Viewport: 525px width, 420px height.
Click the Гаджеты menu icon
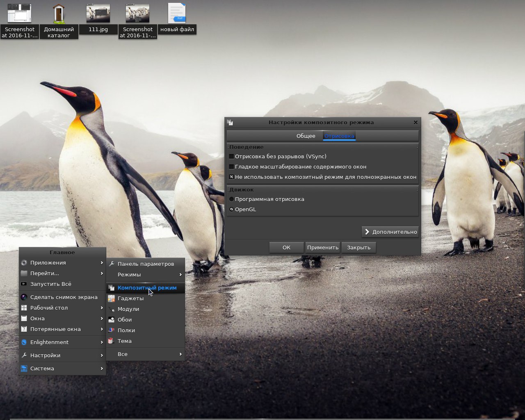point(111,299)
